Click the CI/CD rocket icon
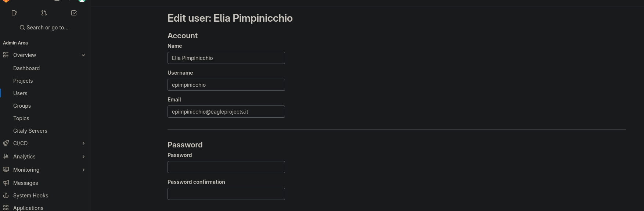 [6, 143]
